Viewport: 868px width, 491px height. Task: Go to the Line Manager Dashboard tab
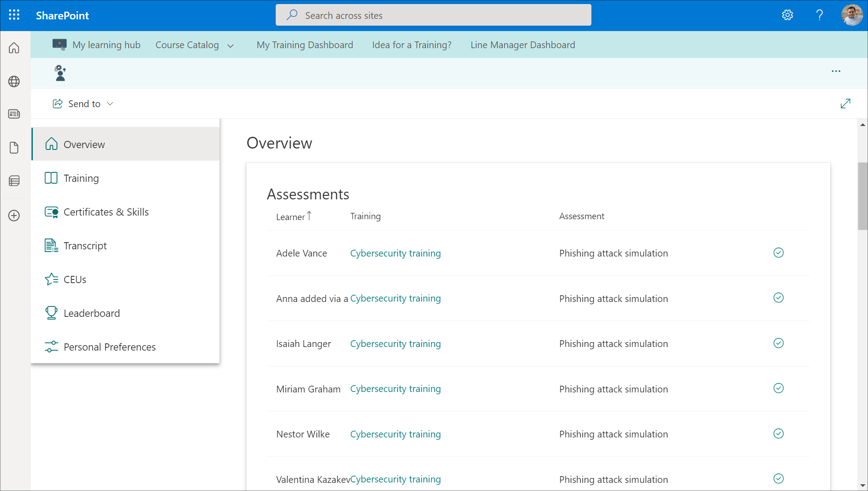523,45
